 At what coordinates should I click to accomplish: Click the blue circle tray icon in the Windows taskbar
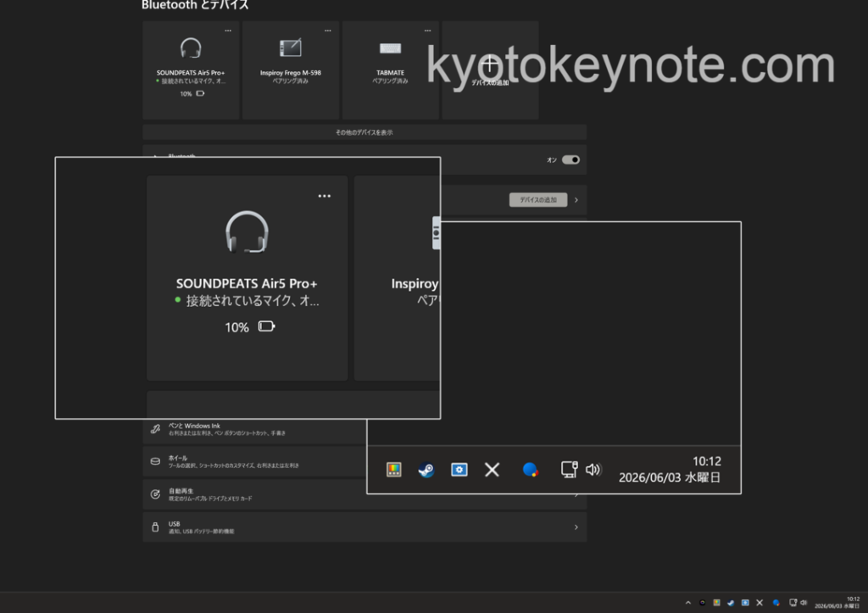(776, 603)
